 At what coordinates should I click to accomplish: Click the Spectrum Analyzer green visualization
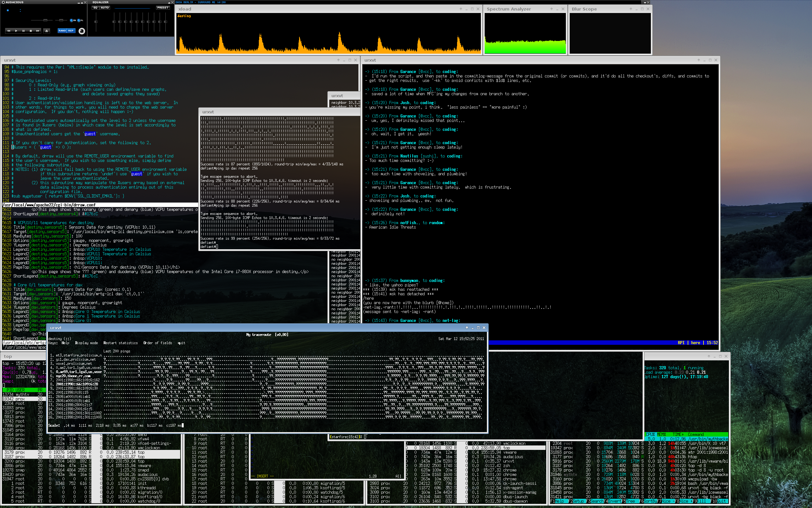[x=525, y=46]
